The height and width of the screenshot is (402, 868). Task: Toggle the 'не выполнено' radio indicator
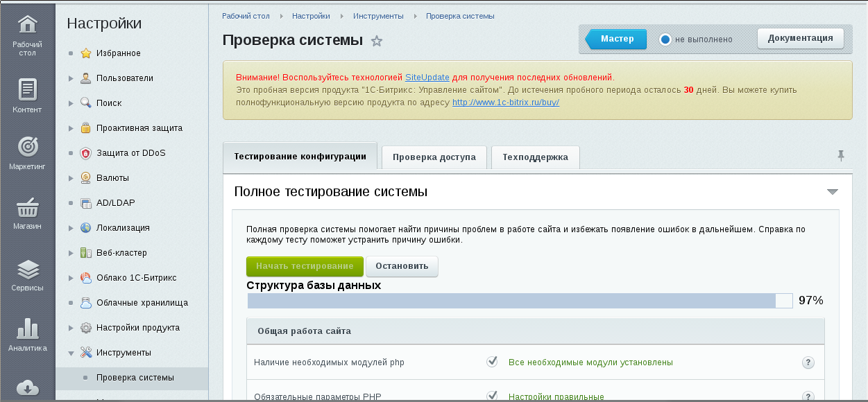[x=665, y=40]
